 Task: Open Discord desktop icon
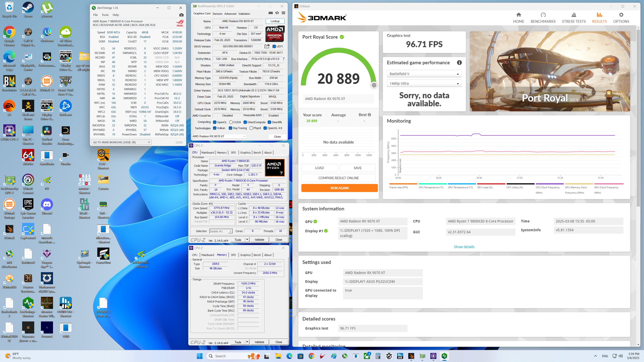click(x=47, y=207)
